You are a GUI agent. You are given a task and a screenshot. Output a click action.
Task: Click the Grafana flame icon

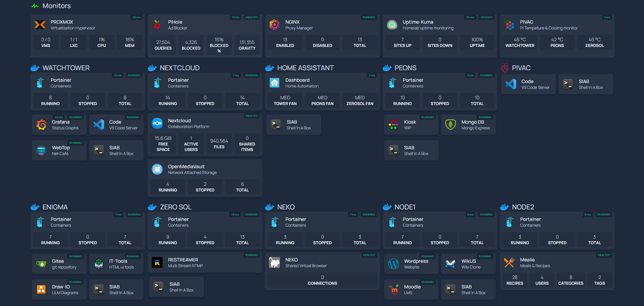(41, 125)
